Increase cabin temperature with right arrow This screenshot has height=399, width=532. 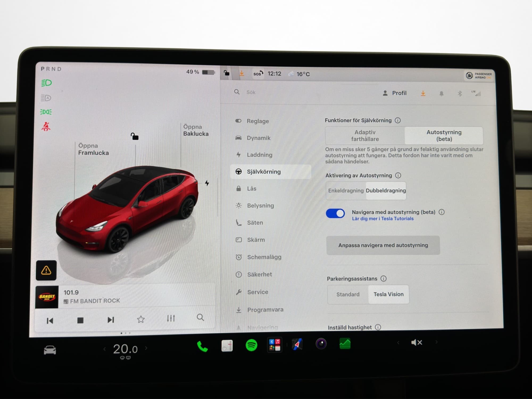(x=146, y=348)
